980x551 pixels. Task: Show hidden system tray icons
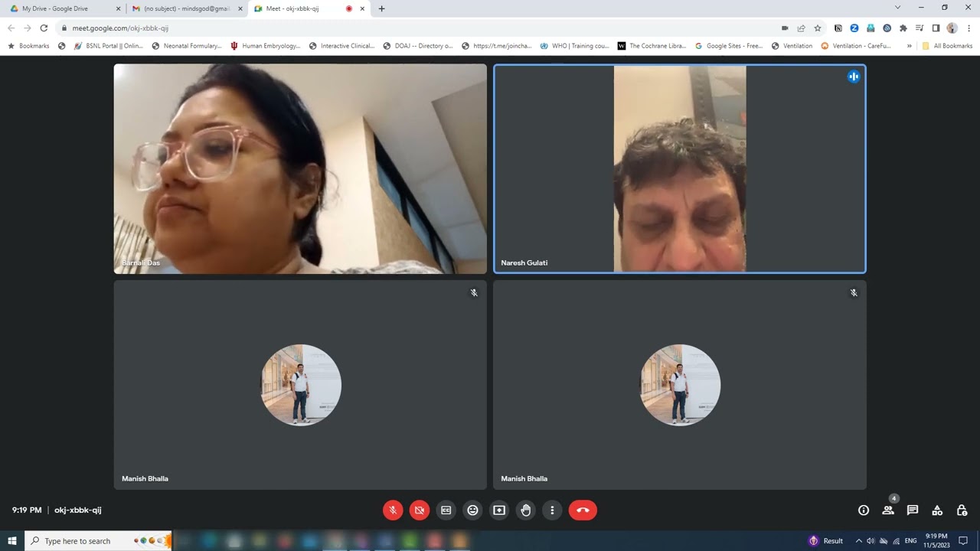[858, 540]
